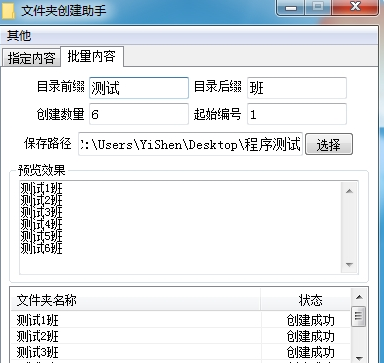Click 创建成功 status of 测试1班 row
Viewport: 384px width, 363px height.
pyautogui.click(x=310, y=320)
